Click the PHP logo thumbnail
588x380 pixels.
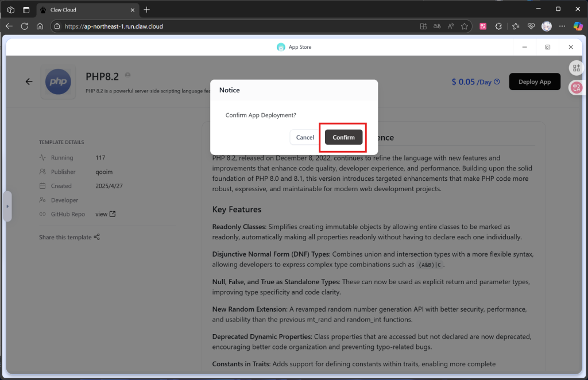pos(58,82)
